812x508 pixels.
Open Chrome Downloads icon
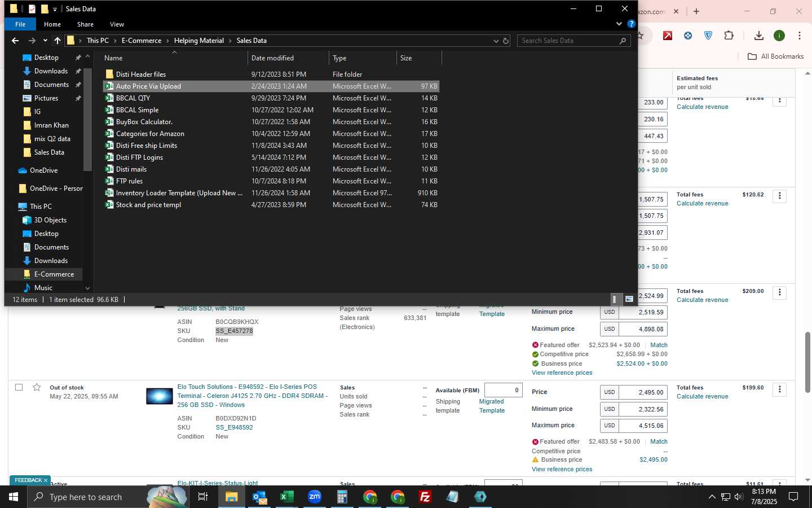click(759, 36)
